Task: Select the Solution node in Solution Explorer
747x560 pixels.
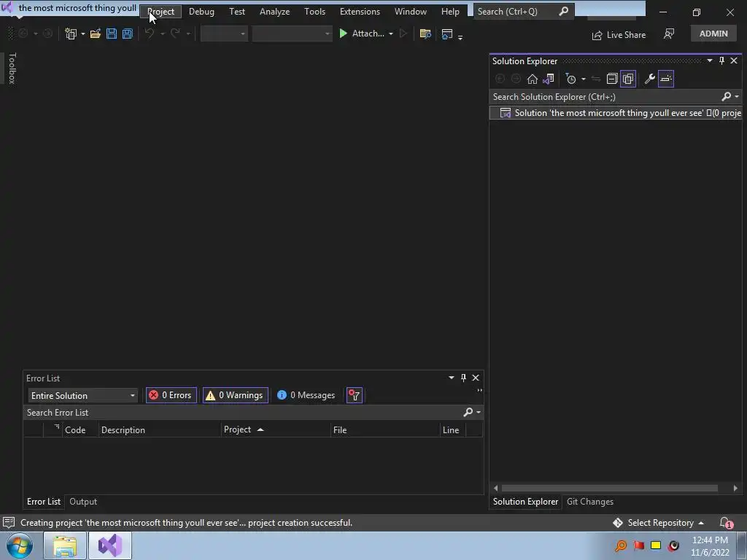Action: (x=616, y=113)
